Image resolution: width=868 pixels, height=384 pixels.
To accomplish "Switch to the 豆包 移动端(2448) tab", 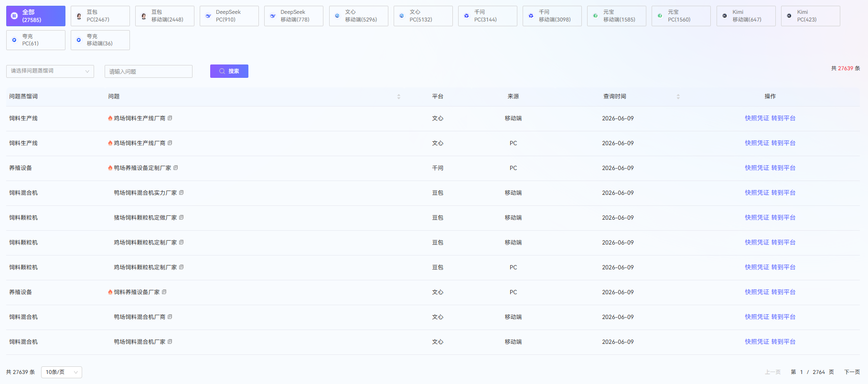I will tap(165, 16).
